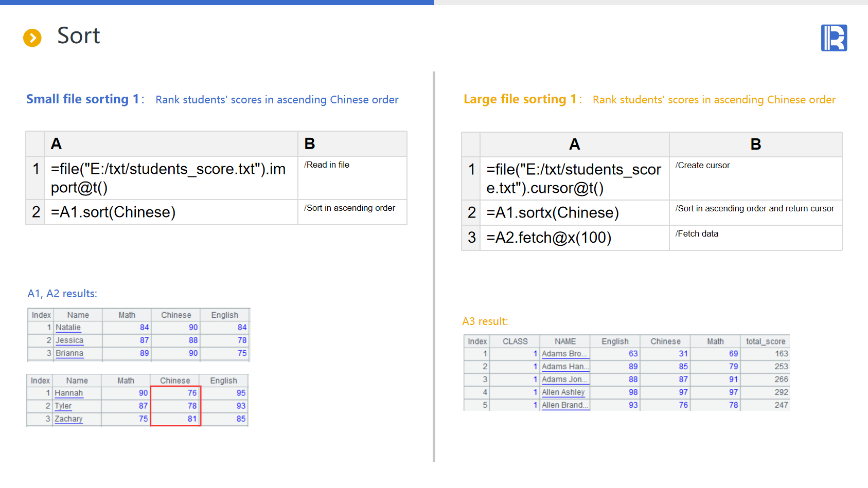Click the NAME header in A3 result table
The image size is (868, 488).
pos(565,341)
